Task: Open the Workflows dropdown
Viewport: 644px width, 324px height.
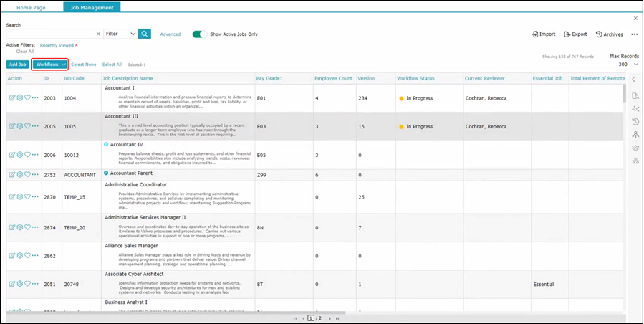Action: [50, 65]
